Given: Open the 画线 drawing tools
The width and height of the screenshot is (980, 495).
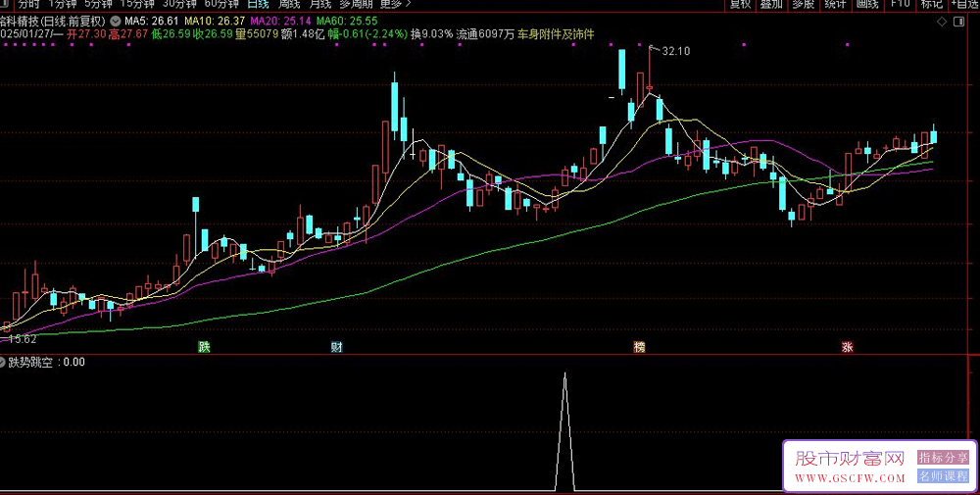Looking at the screenshot, I should click(x=867, y=4).
